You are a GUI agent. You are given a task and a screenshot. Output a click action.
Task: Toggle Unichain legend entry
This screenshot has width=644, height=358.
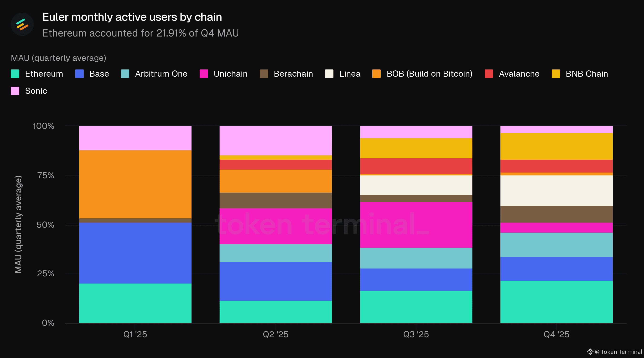[223, 74]
